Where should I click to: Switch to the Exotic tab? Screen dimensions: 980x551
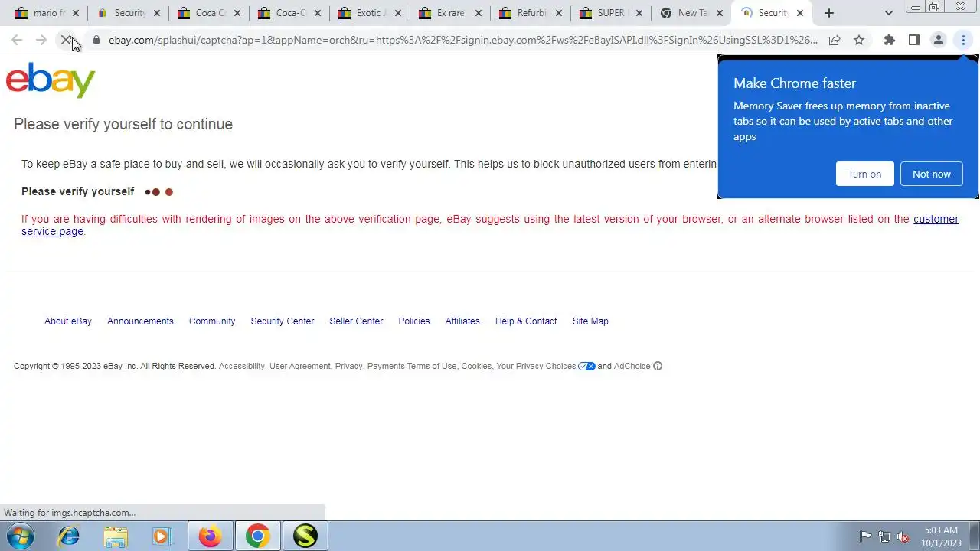point(370,13)
